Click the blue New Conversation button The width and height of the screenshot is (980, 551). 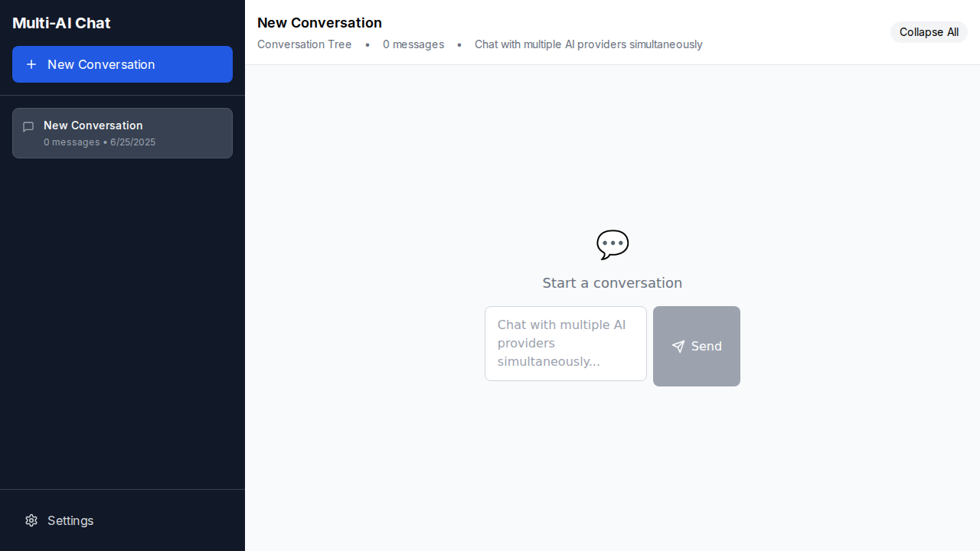coord(122,64)
